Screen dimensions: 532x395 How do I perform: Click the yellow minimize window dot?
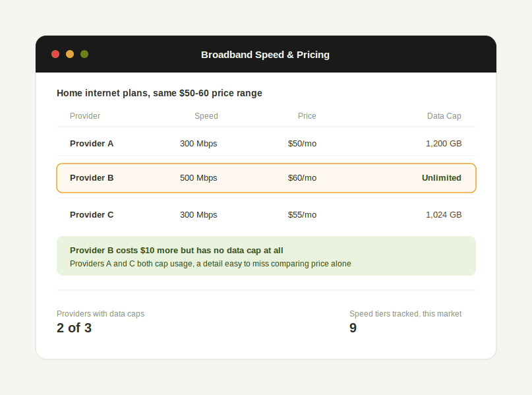pos(70,54)
